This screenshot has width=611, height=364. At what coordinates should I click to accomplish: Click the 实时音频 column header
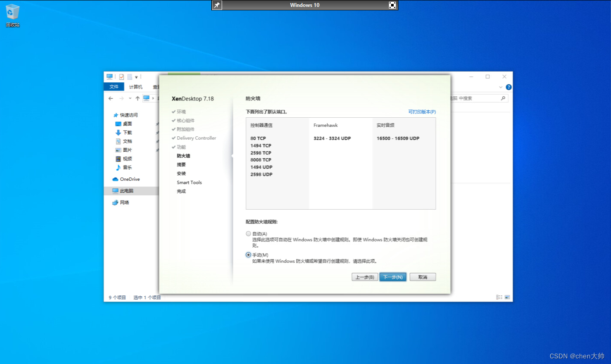385,125
